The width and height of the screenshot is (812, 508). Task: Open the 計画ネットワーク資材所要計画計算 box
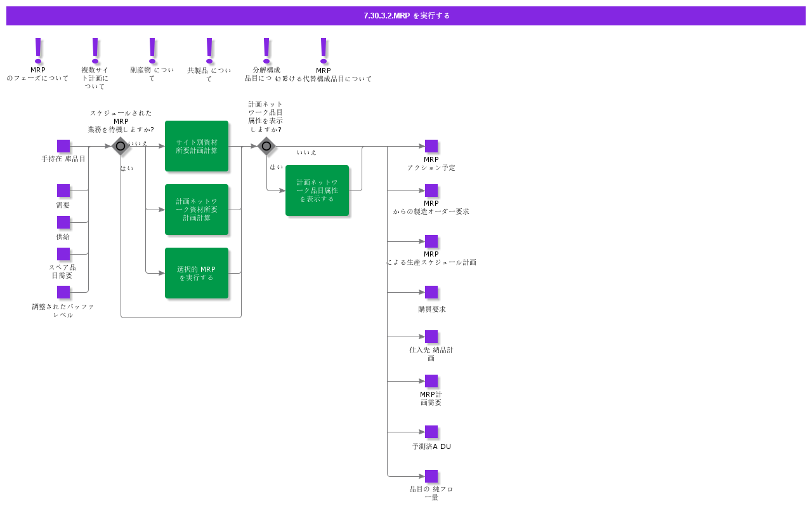tap(197, 210)
